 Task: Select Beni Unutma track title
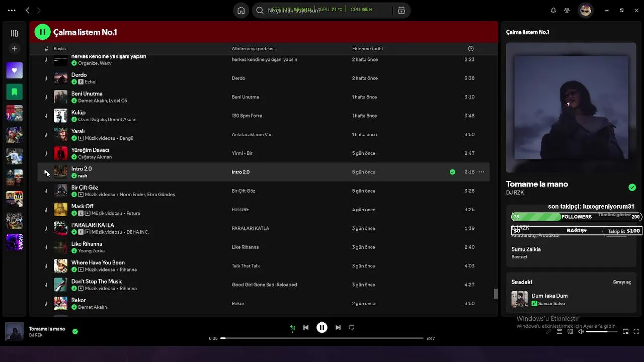(87, 94)
